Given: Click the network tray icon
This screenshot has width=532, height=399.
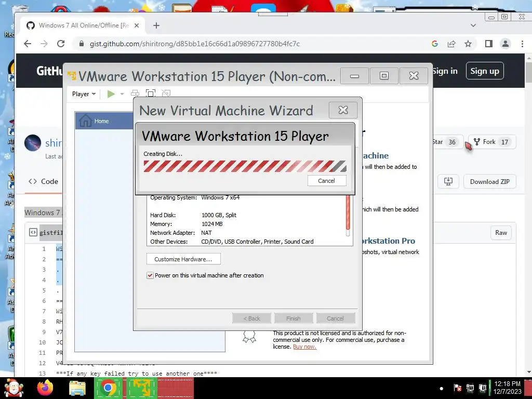Looking at the screenshot, I should tap(470, 388).
